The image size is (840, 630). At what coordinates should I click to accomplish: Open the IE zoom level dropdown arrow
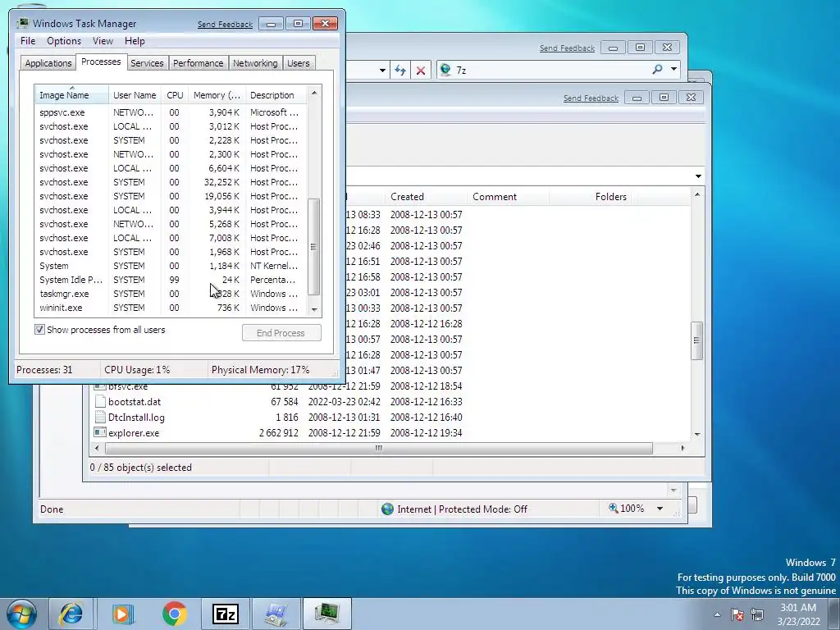coord(660,509)
